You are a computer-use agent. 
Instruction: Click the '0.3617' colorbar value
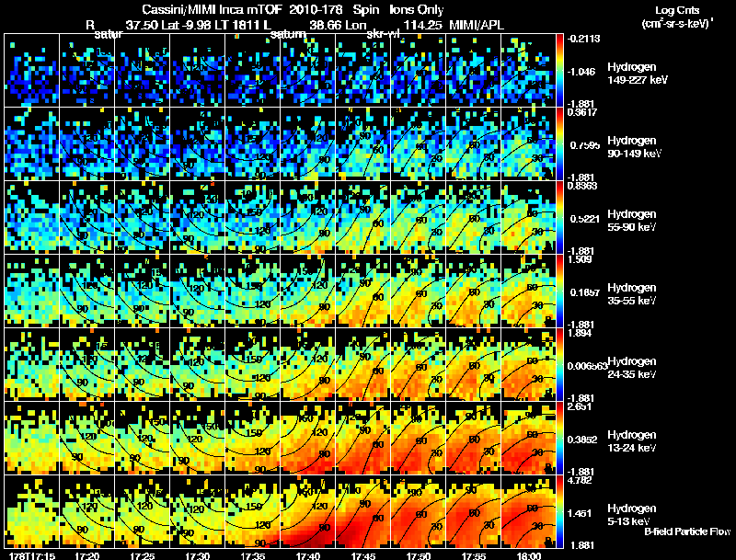point(582,112)
